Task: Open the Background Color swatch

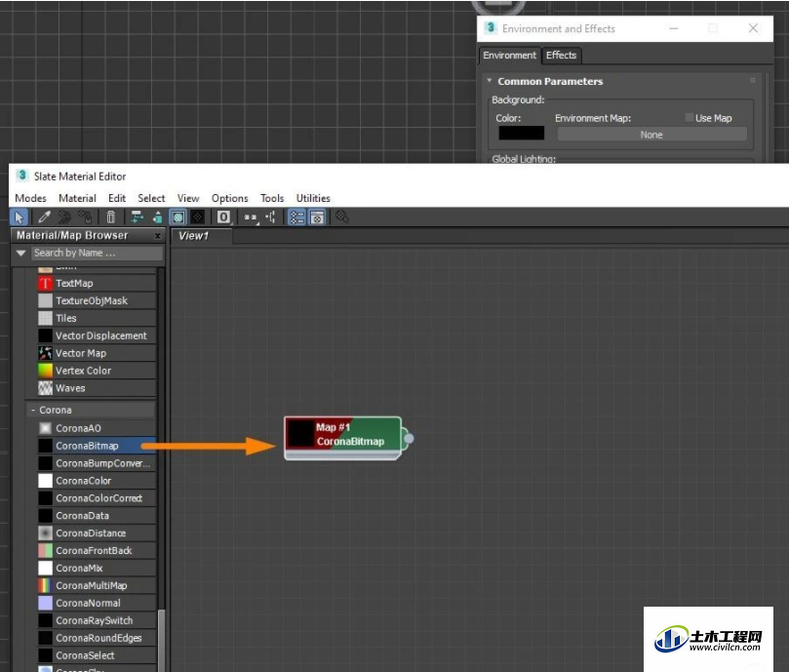Action: (x=522, y=134)
